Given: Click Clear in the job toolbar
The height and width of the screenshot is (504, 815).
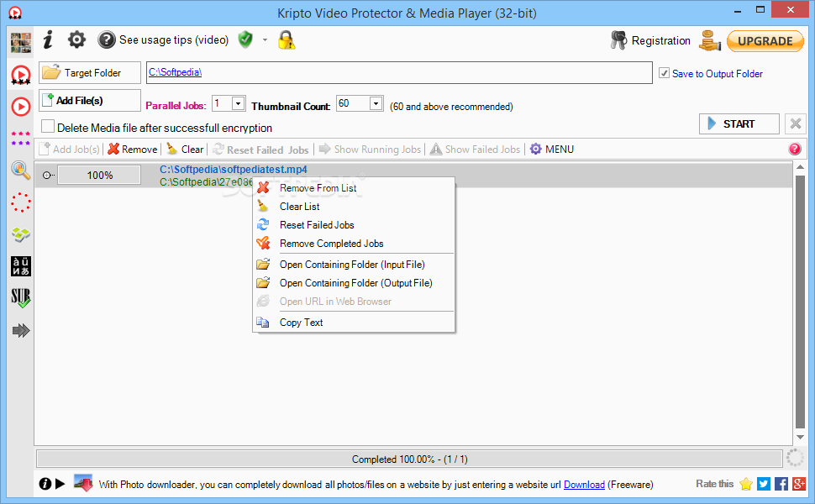Looking at the screenshot, I should pos(185,150).
